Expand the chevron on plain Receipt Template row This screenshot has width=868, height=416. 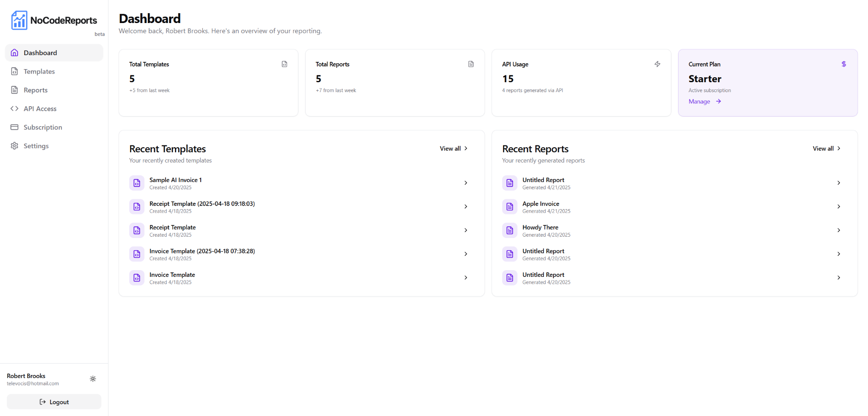point(466,230)
